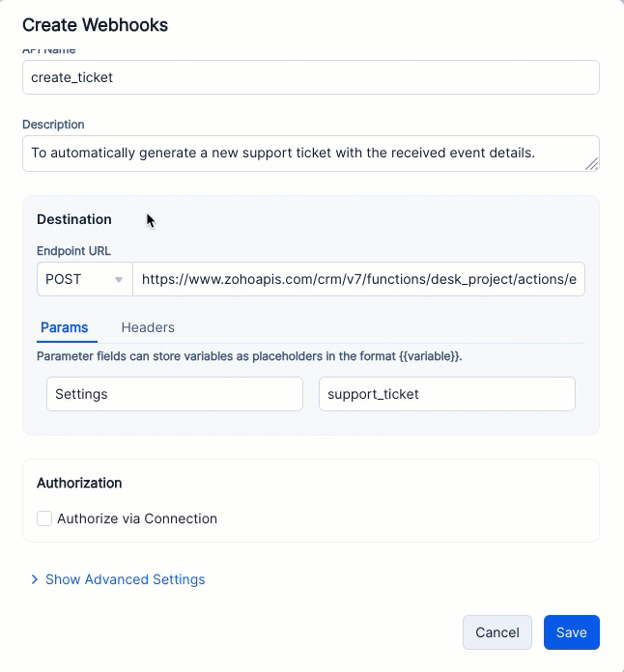Screen dimensions: 624x672
Task: Switch to the Headers tab
Action: click(148, 327)
